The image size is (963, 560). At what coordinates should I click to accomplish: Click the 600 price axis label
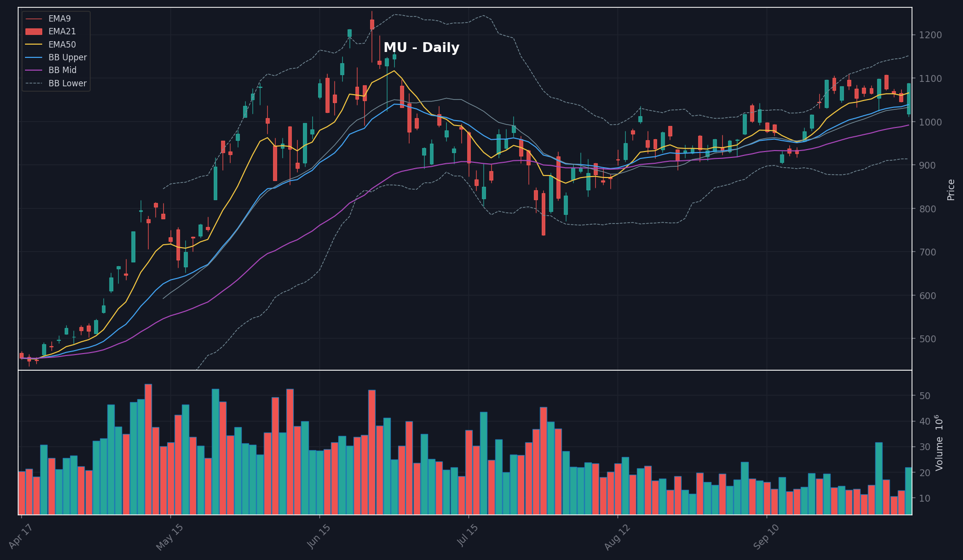click(929, 296)
